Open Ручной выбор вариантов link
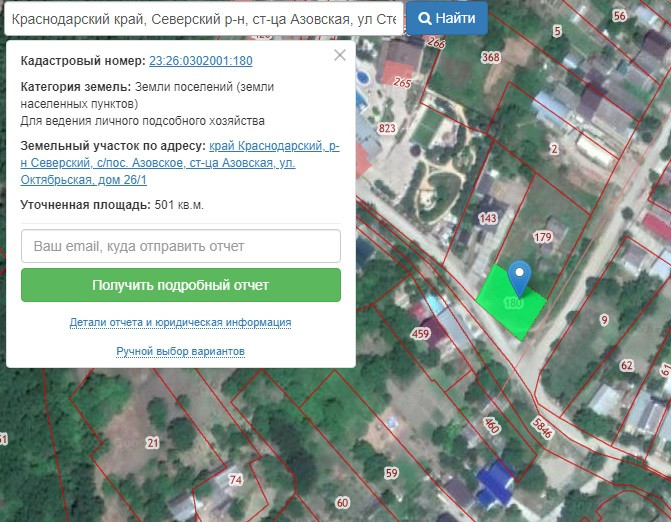This screenshot has width=671, height=522. [x=181, y=351]
